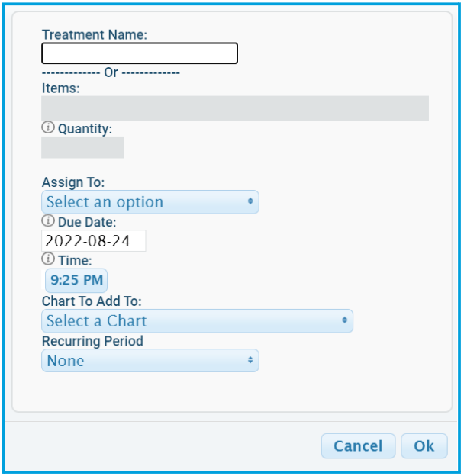Click the Treatment Name label
The height and width of the screenshot is (476, 464).
click(95, 34)
